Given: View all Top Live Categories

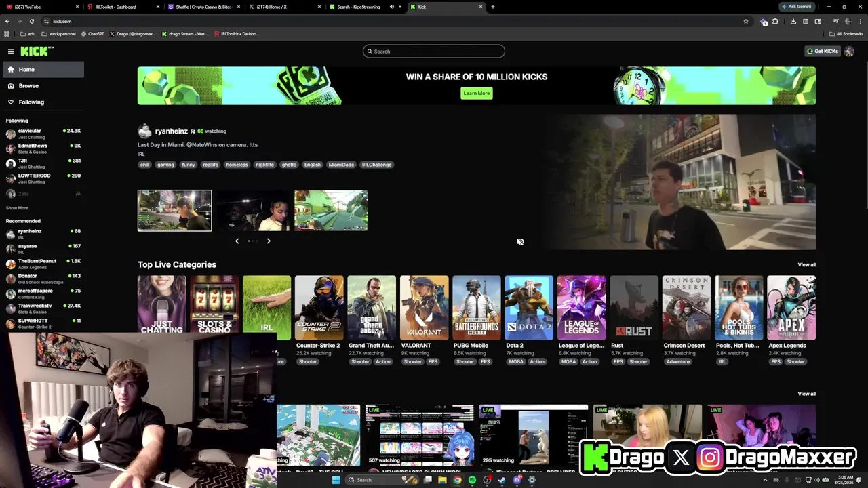Looking at the screenshot, I should [x=806, y=265].
